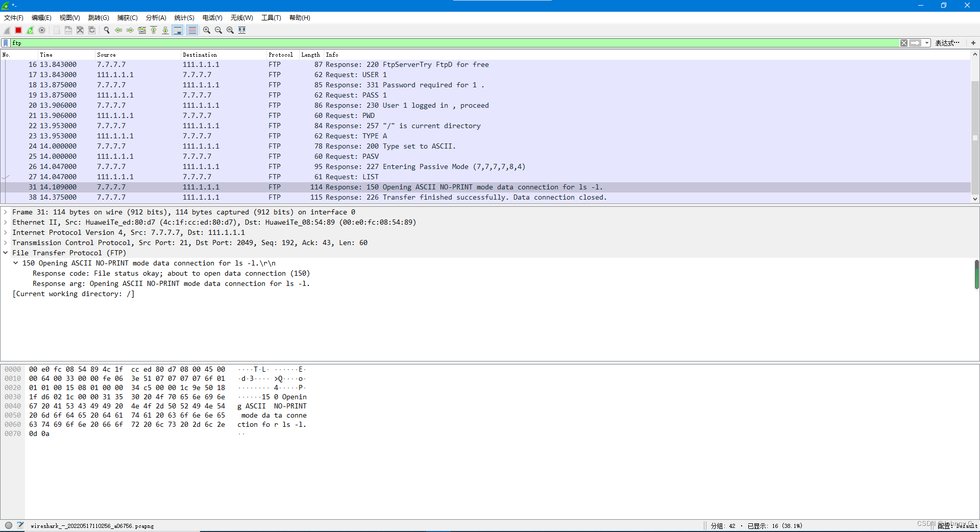Image resolution: width=980 pixels, height=532 pixels.
Task: Open the 捕获(C) menu
Action: click(128, 18)
